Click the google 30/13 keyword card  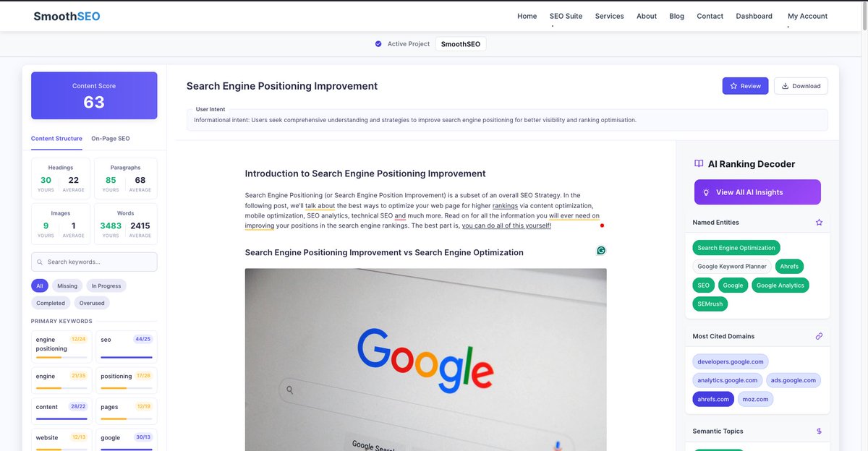coord(127,439)
